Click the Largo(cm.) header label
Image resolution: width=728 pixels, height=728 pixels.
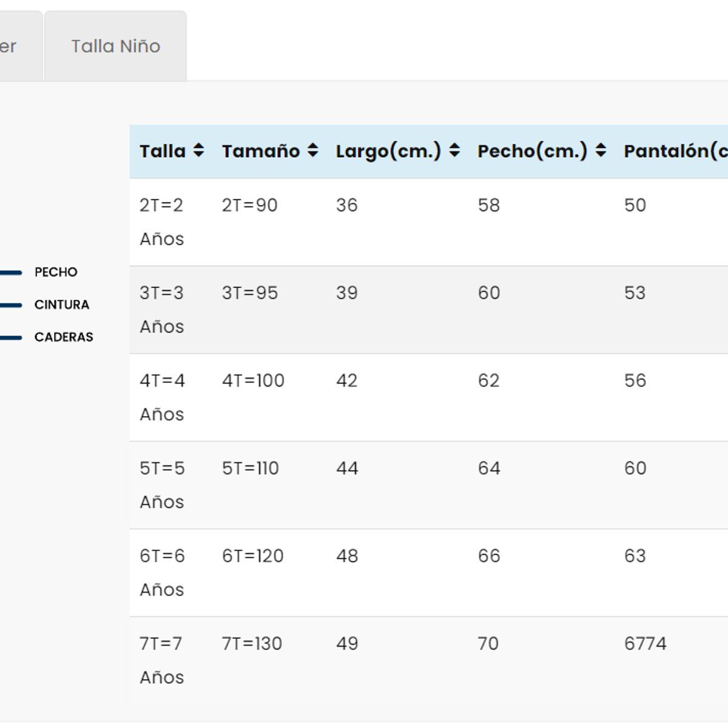tap(388, 151)
